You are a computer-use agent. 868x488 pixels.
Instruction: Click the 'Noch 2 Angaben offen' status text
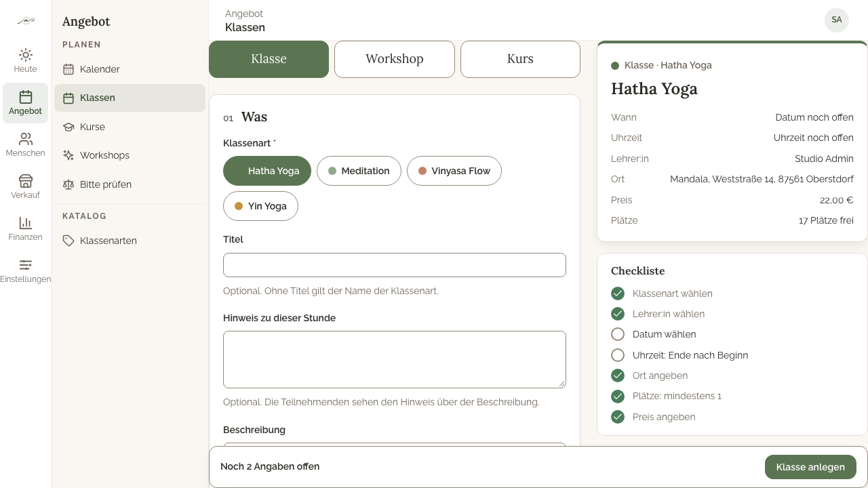point(270,466)
